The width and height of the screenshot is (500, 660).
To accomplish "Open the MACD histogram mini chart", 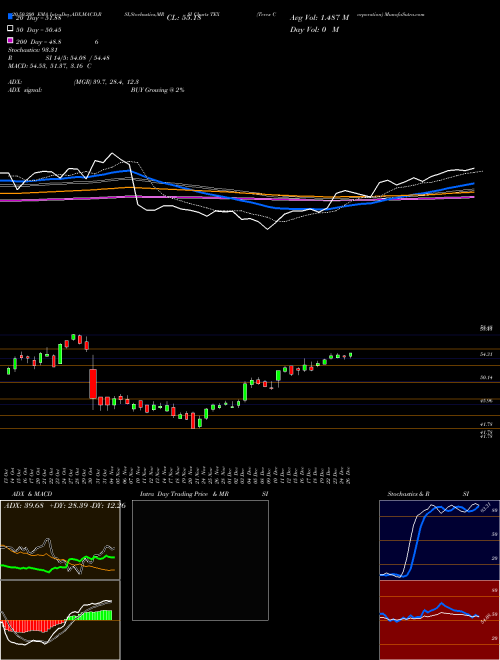I will (x=60, y=620).
